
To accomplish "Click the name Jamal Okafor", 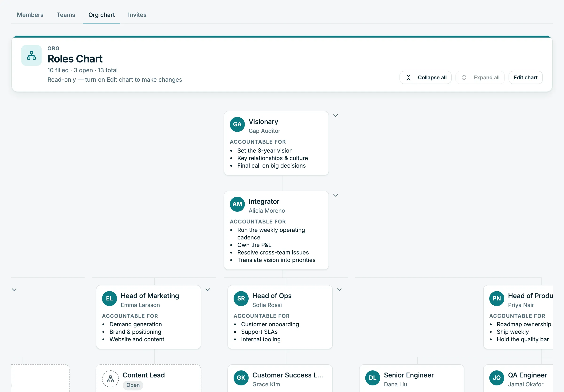I will (525, 384).
